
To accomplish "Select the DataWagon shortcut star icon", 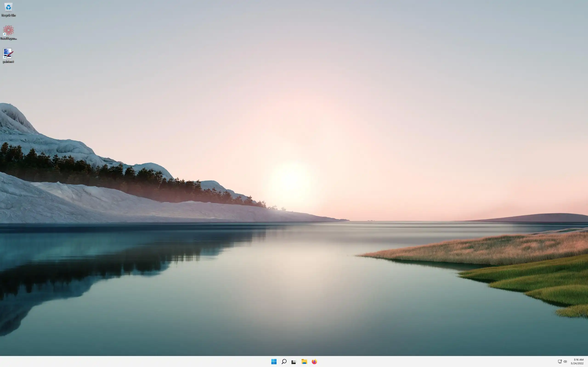I will coord(8,30).
